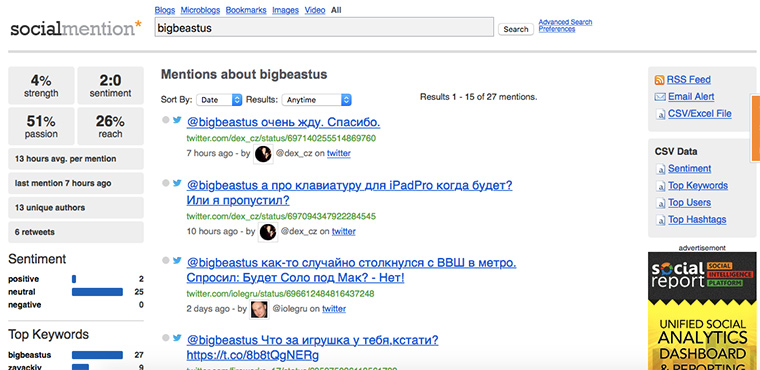Click Twitter bird icon beside 'столкнулся с ВВШ' mention
Image resolution: width=760 pixels, height=370 pixels.
[x=177, y=260]
